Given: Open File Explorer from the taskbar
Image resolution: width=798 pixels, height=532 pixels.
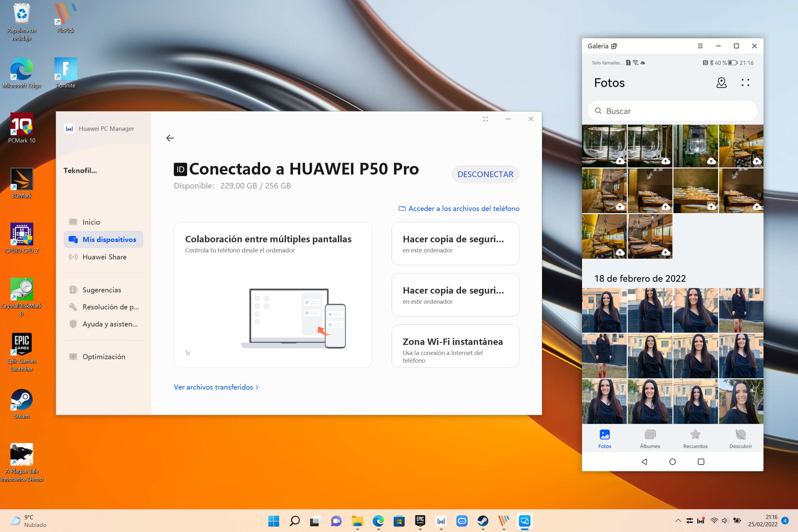Looking at the screenshot, I should pyautogui.click(x=357, y=521).
